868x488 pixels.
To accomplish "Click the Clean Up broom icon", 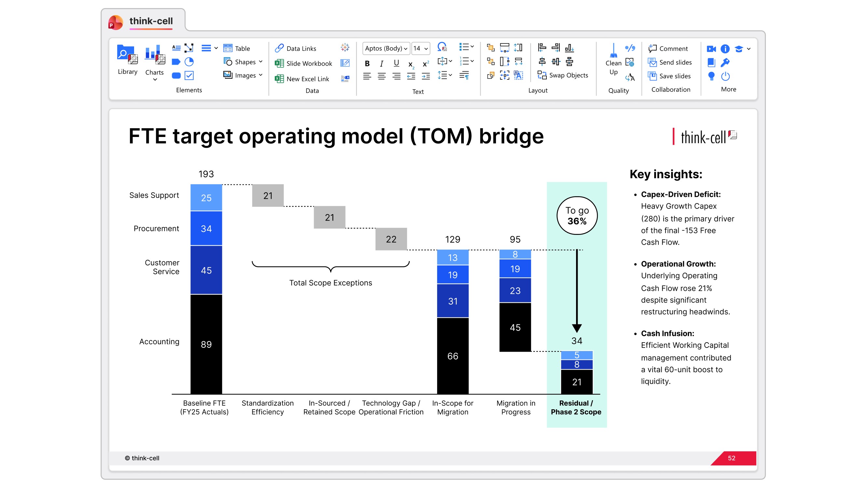I will coord(613,50).
